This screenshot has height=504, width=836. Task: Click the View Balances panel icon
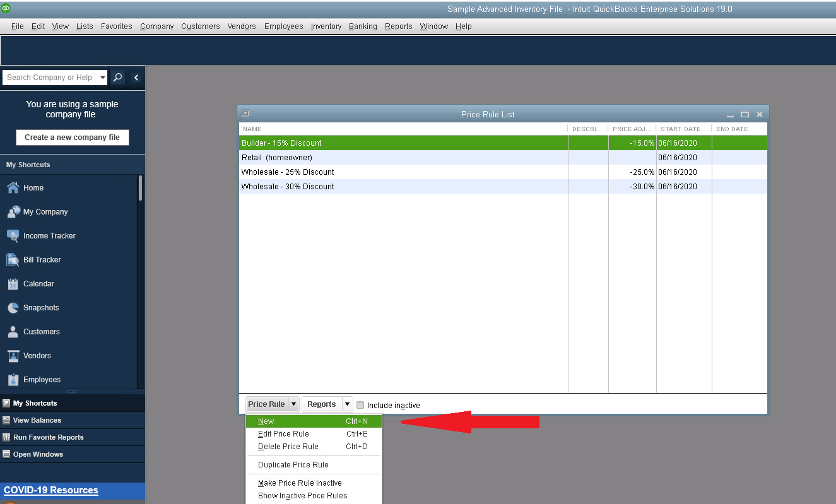pos(6,420)
